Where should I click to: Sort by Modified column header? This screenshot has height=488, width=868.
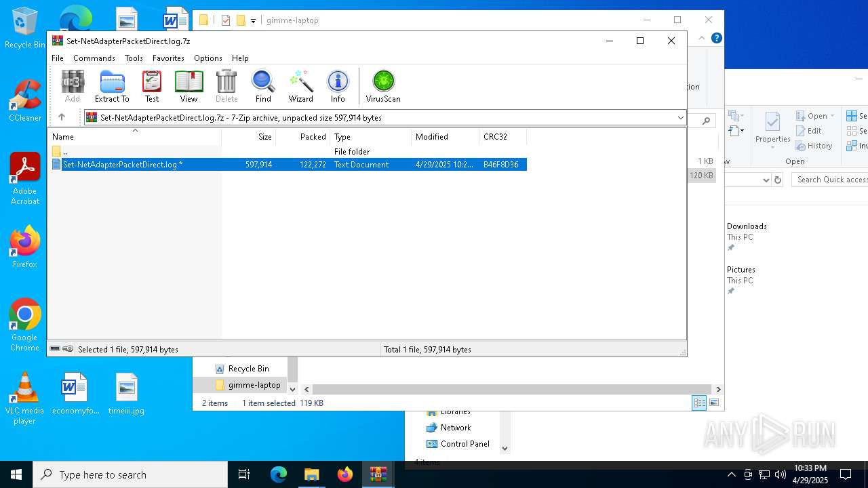[446, 137]
